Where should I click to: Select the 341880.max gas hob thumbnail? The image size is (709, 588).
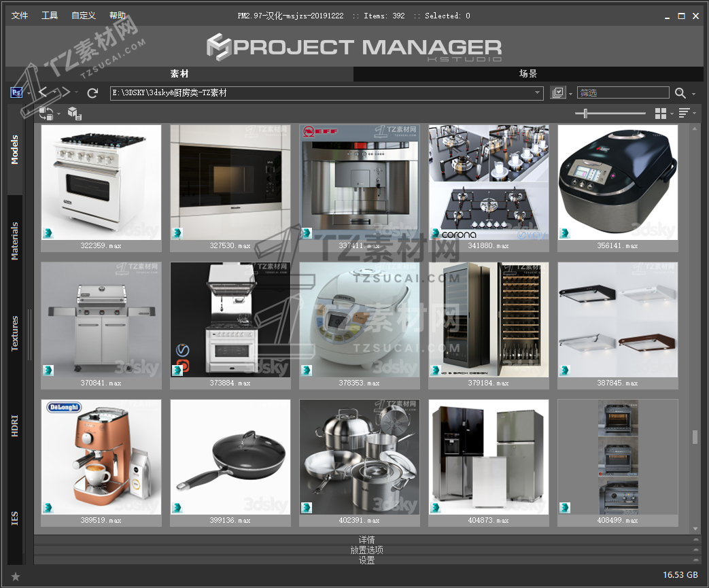coord(489,182)
